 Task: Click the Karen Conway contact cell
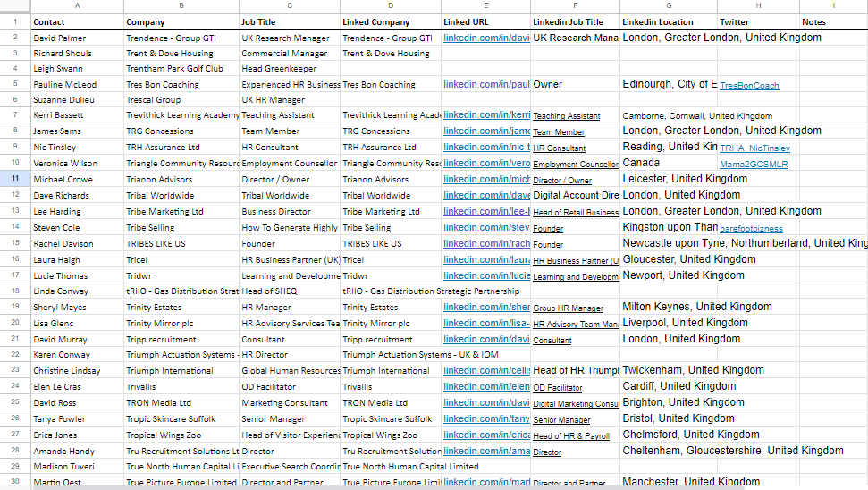point(77,355)
